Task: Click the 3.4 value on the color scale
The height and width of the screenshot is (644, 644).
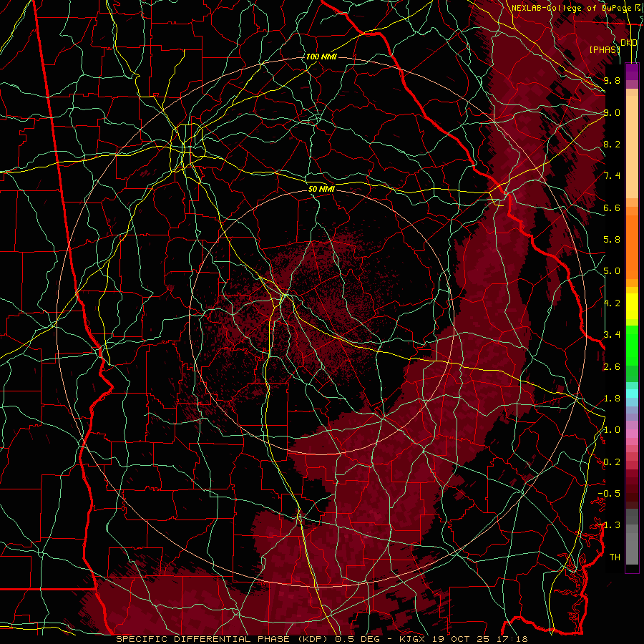Action: (x=612, y=335)
